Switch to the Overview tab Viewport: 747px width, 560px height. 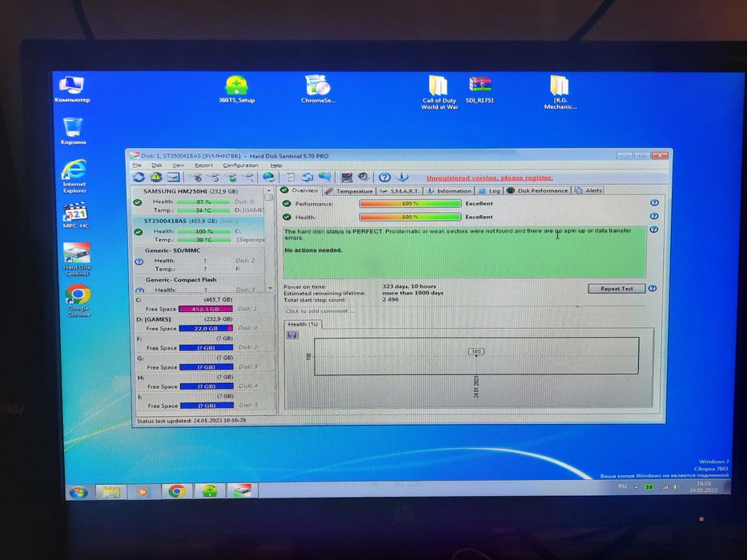(x=300, y=190)
